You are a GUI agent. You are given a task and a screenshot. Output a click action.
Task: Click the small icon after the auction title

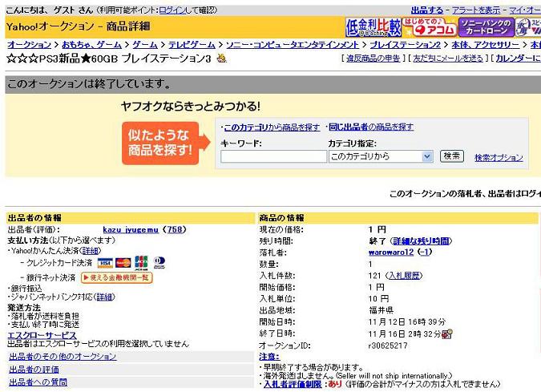221,59
